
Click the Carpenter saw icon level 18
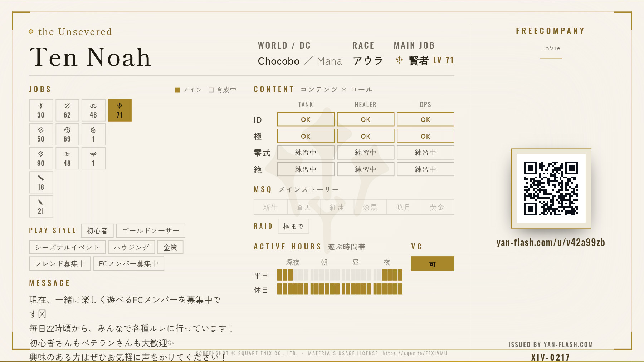(41, 182)
